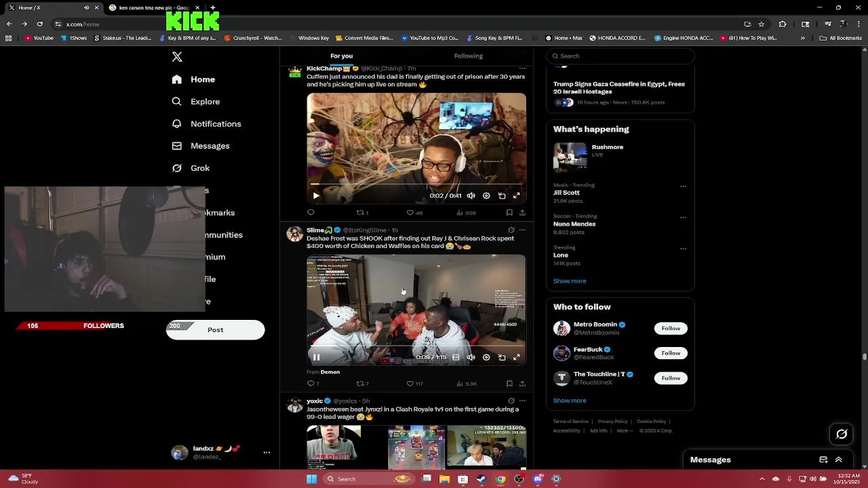
Task: Click the Post button
Action: pos(216,329)
